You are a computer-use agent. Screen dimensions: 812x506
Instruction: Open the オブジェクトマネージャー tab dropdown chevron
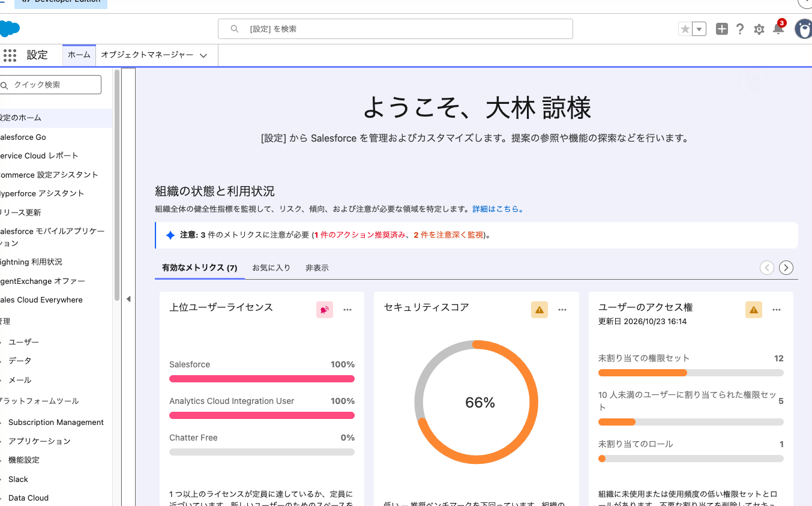coord(203,55)
